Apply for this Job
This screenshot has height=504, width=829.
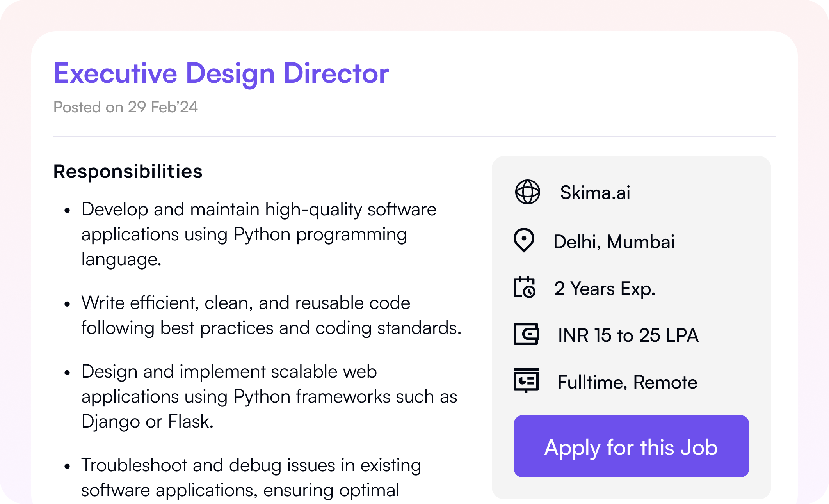(x=631, y=446)
